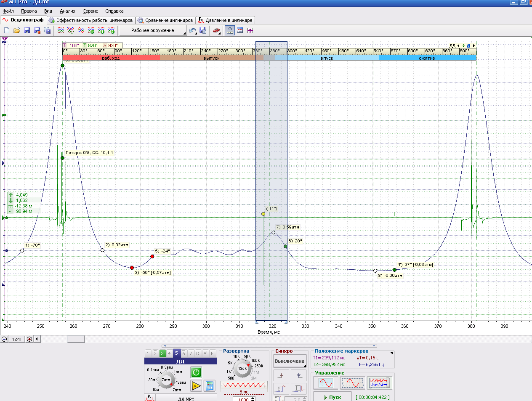Create a new file with the blank page icon
This screenshot has height=401, width=532.
(7, 30)
